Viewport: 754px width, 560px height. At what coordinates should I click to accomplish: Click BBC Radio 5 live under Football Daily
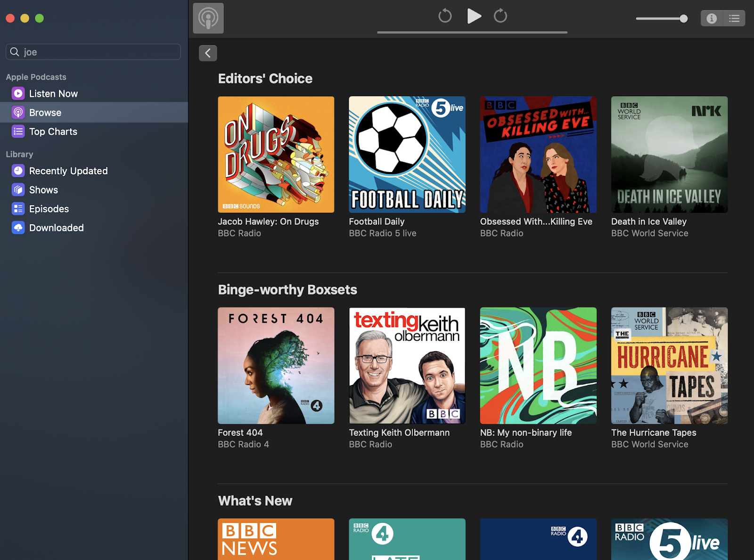point(383,233)
